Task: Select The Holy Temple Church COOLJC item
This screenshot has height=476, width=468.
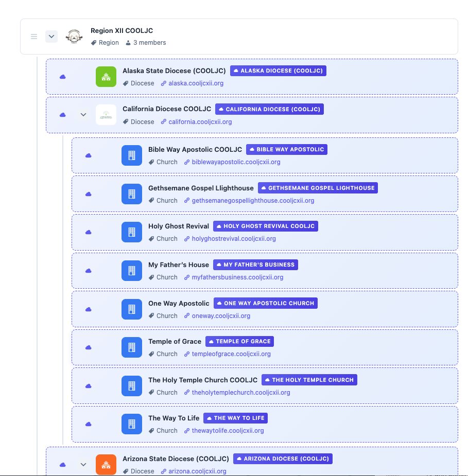Action: click(202, 380)
